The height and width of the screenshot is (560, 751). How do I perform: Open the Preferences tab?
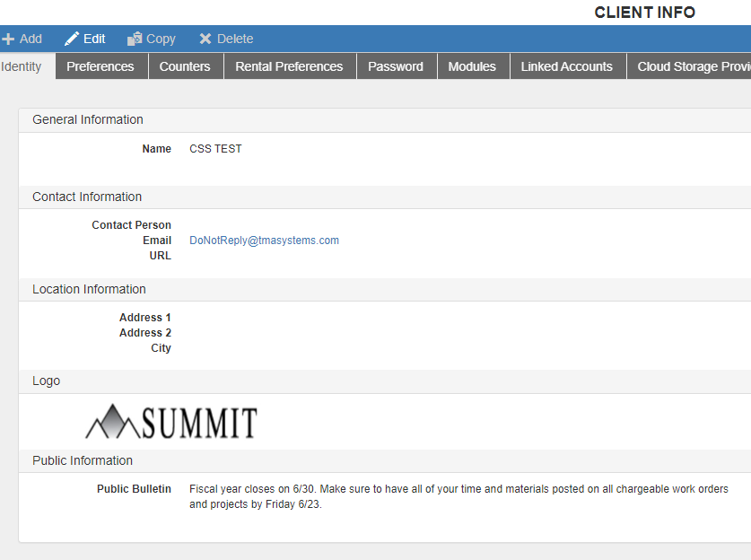click(100, 66)
